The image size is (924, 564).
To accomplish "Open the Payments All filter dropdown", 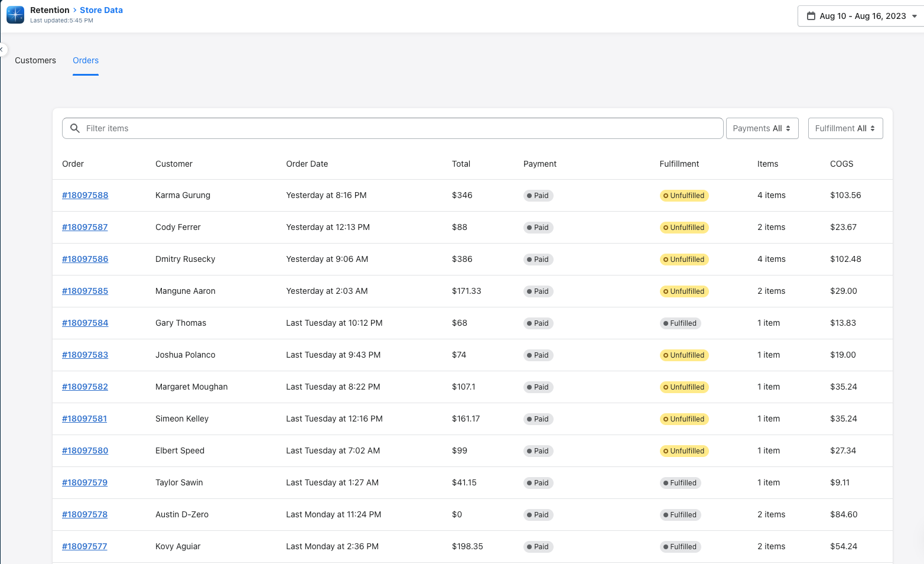I will tap(762, 128).
